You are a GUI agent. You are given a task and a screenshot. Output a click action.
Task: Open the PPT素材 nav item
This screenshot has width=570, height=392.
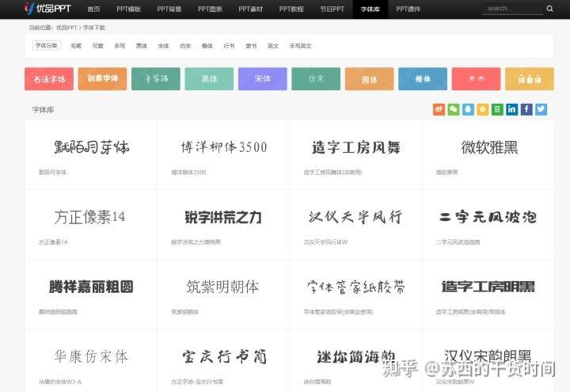coord(251,9)
